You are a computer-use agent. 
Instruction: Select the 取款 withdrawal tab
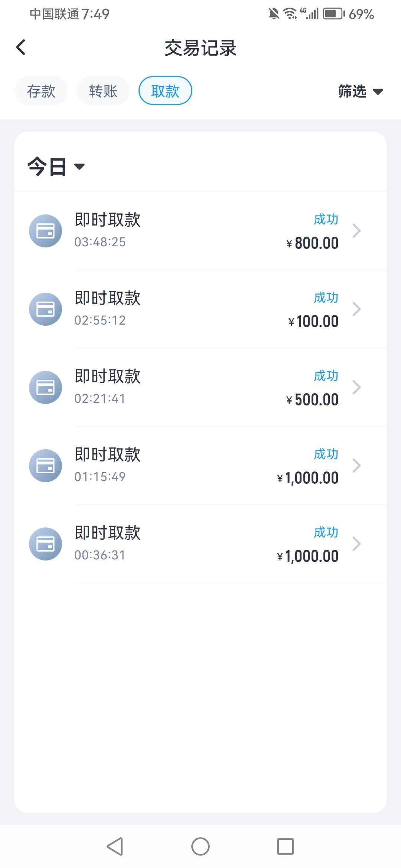click(165, 91)
